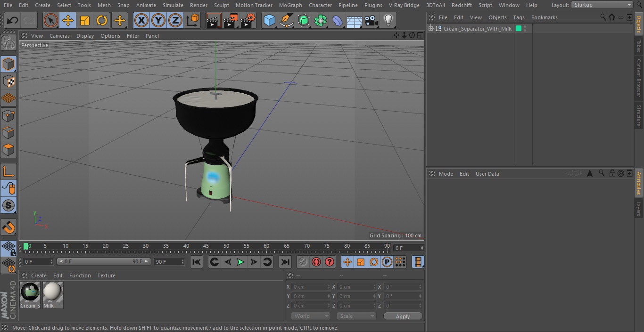Open the Scale mode dropdown

click(x=356, y=316)
